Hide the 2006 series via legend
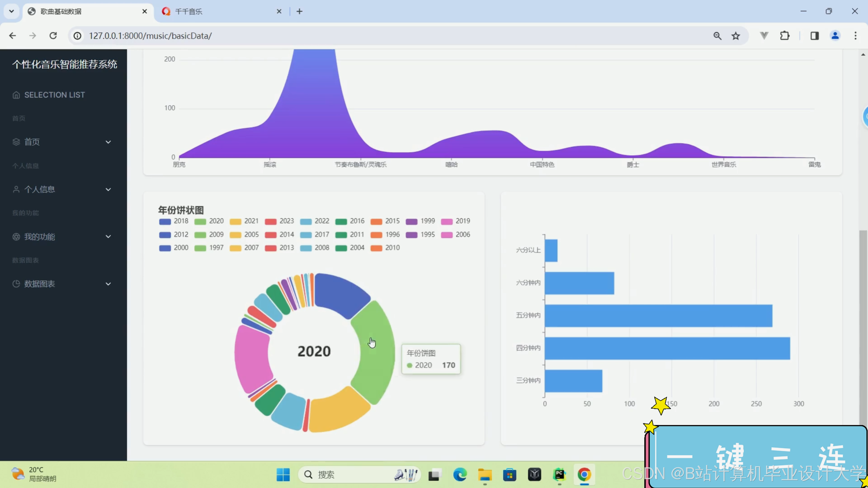868x488 pixels. tap(455, 235)
